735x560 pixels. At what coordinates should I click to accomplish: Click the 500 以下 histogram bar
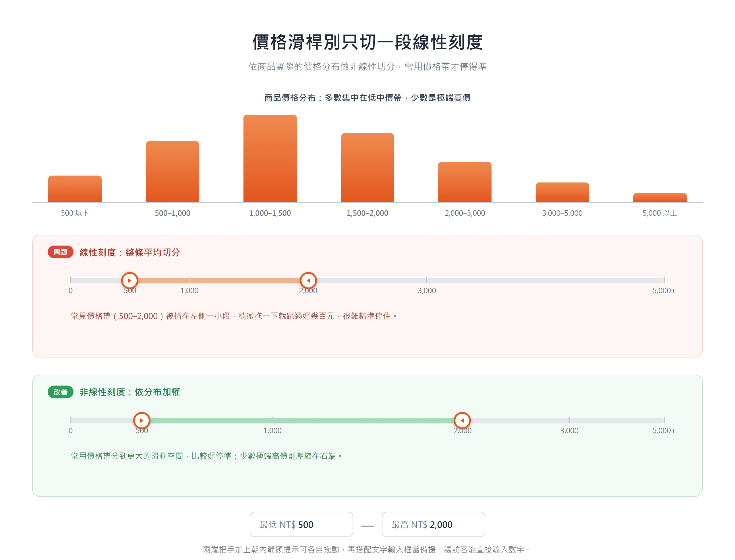tap(75, 189)
